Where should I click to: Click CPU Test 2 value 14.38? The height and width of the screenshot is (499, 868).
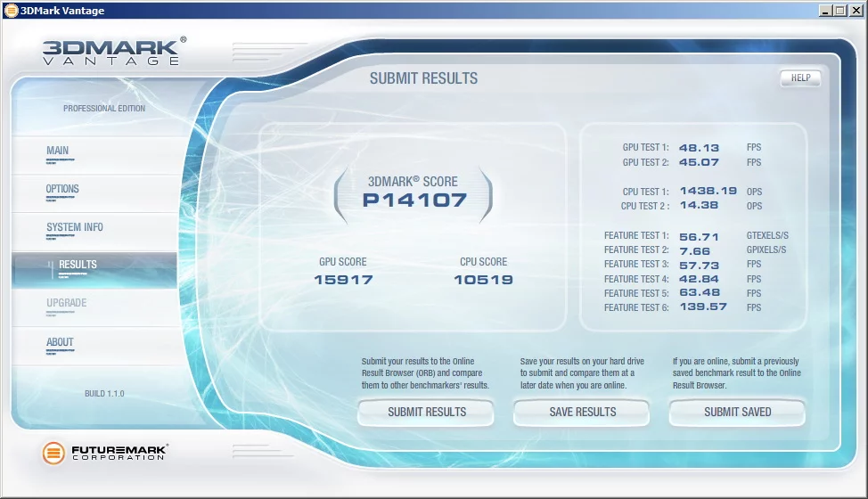tap(700, 205)
